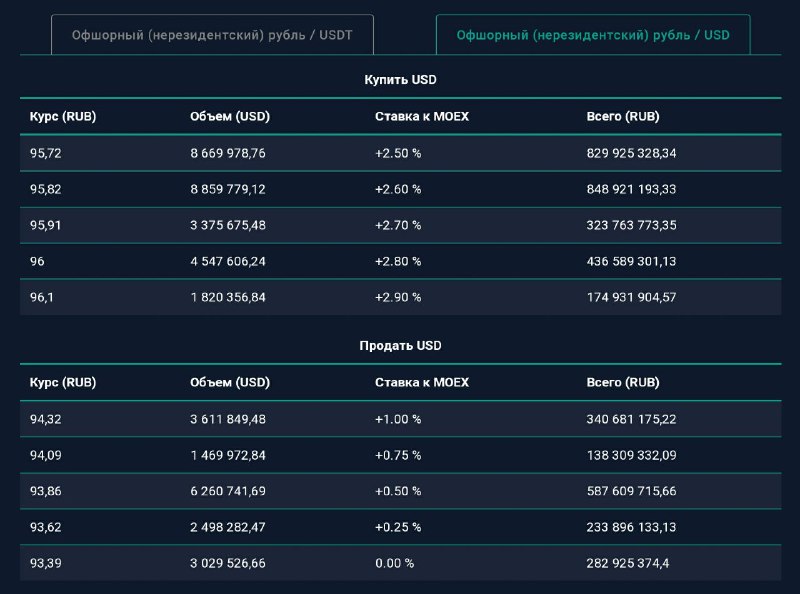The width and height of the screenshot is (800, 594).
Task: Click the total 587 609 715,66 cell
Action: click(631, 491)
